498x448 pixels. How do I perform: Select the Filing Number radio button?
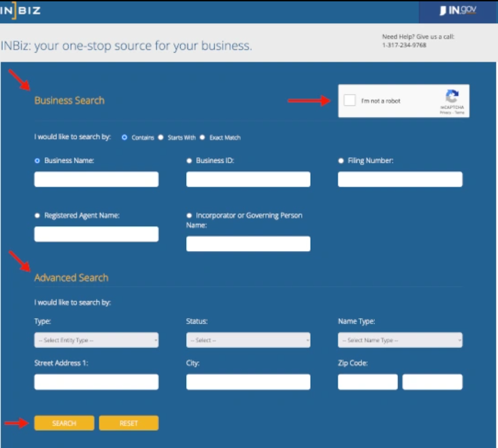tap(341, 161)
